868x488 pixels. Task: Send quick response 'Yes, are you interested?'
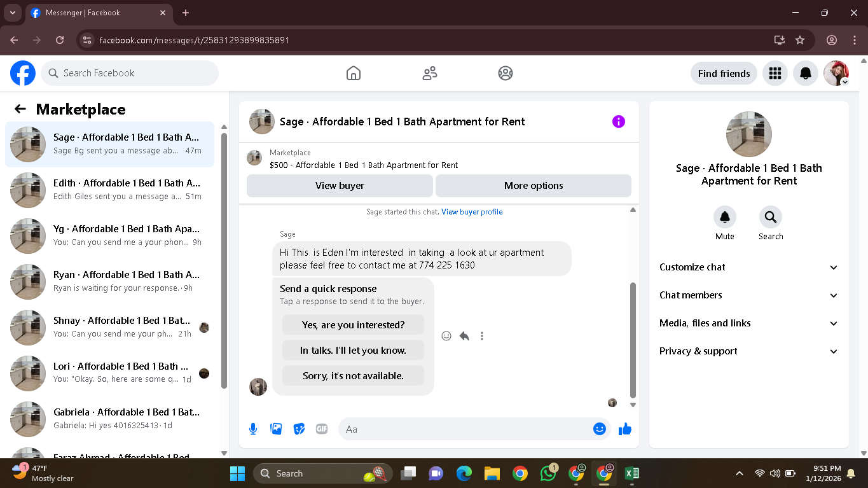[353, 324]
